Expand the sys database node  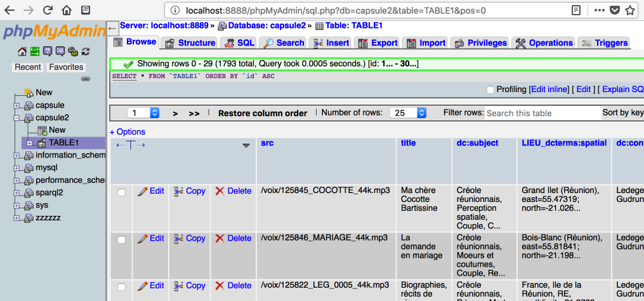pyautogui.click(x=16, y=206)
